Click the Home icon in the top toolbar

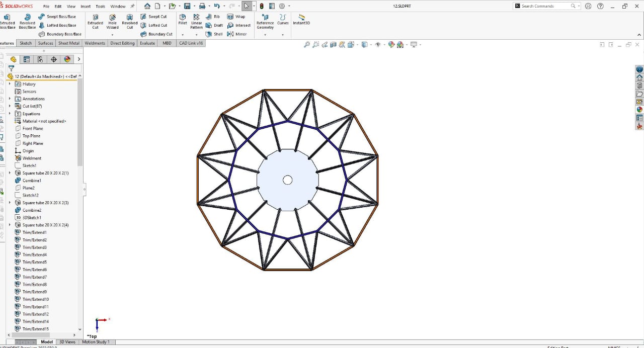[147, 6]
